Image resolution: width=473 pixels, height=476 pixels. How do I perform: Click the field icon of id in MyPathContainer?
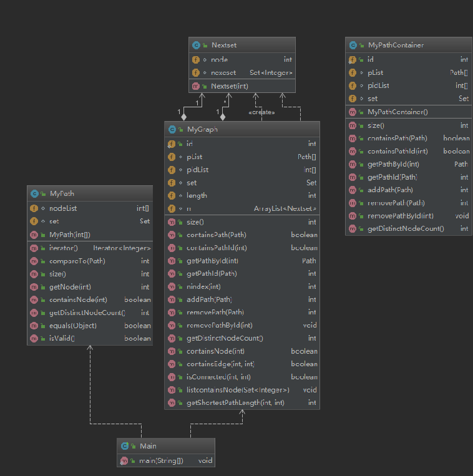[353, 59]
